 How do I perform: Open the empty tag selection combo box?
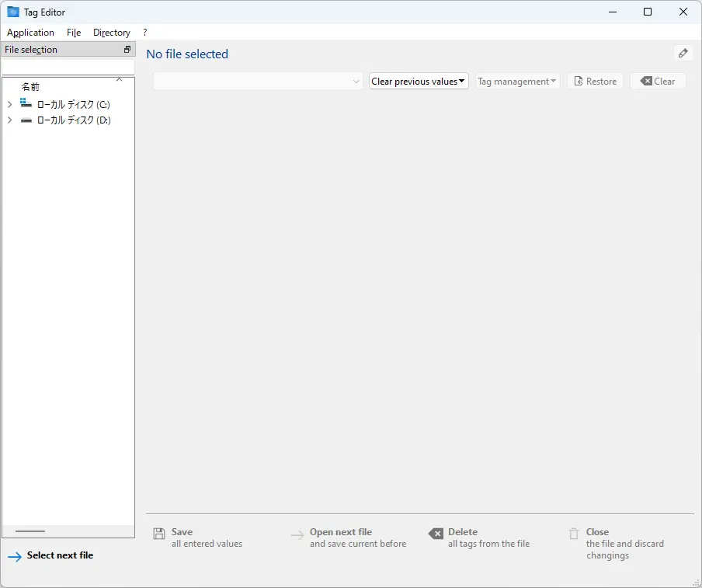258,82
